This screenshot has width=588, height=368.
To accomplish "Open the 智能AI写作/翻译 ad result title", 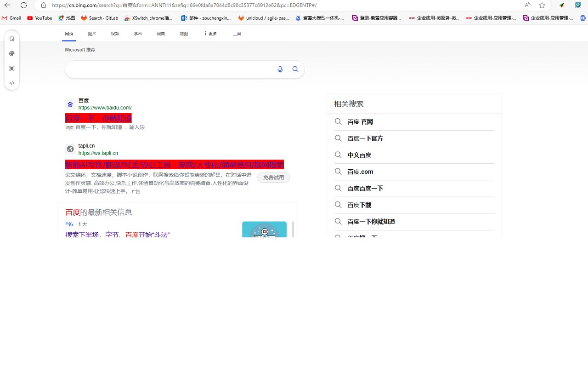I will [175, 165].
